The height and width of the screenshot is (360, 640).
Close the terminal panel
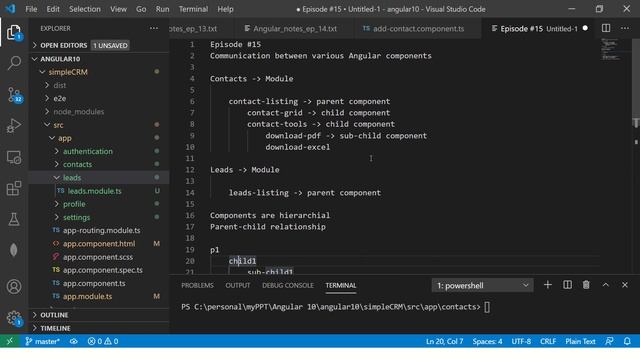click(625, 285)
